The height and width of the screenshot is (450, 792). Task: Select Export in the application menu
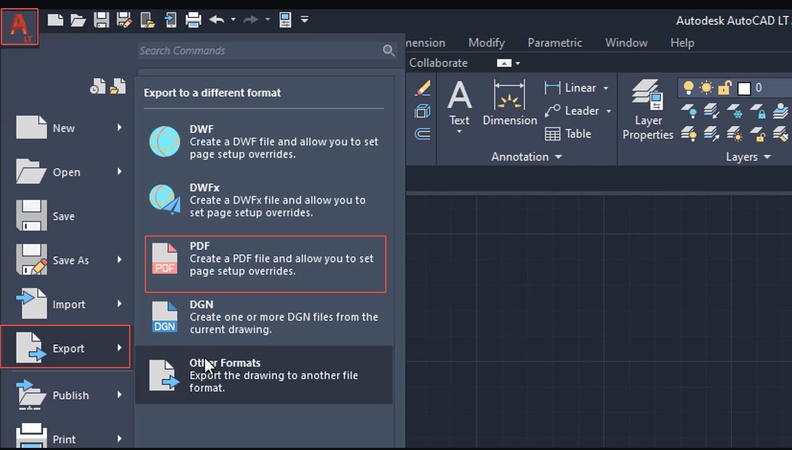coord(66,347)
